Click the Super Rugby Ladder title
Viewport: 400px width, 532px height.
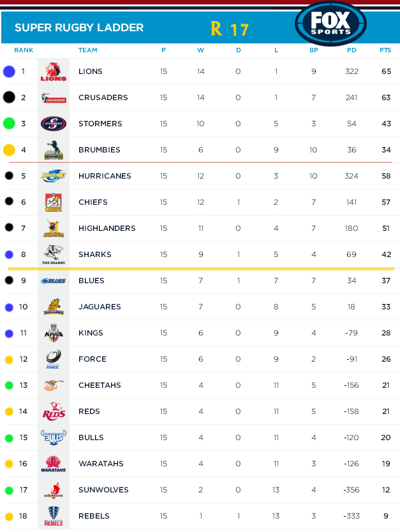coord(79,27)
